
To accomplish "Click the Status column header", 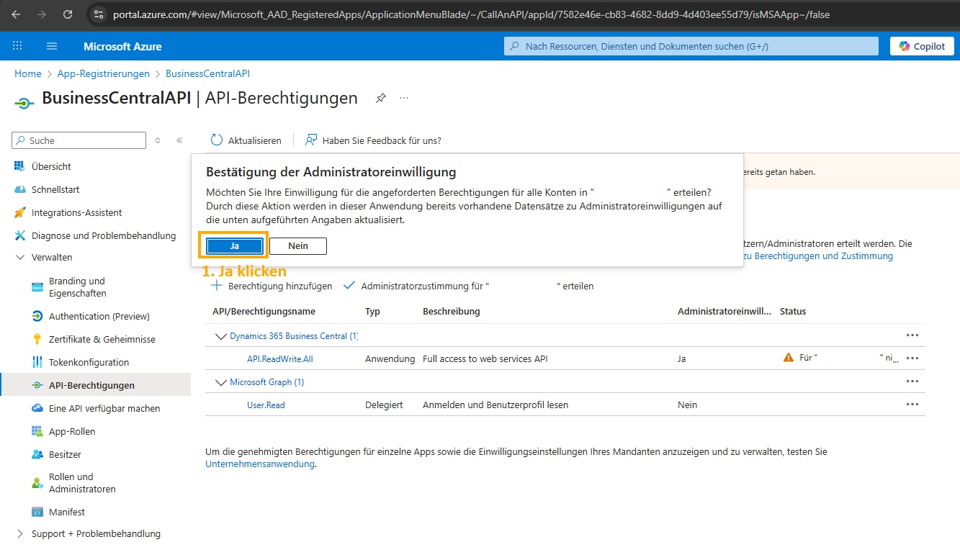I will 793,312.
